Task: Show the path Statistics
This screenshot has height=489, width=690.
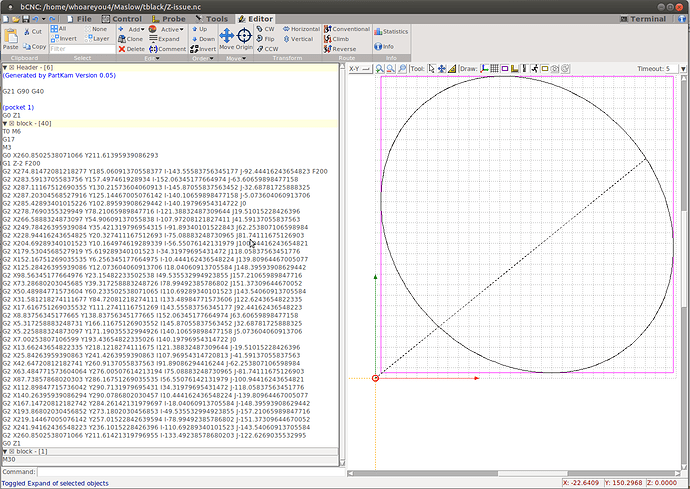Action: tap(391, 32)
